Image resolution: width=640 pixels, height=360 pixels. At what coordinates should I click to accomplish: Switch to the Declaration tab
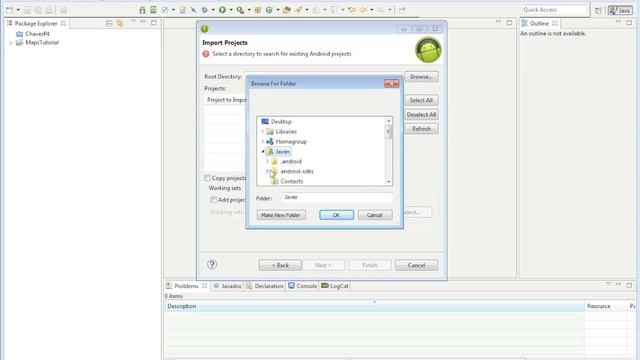[265, 286]
